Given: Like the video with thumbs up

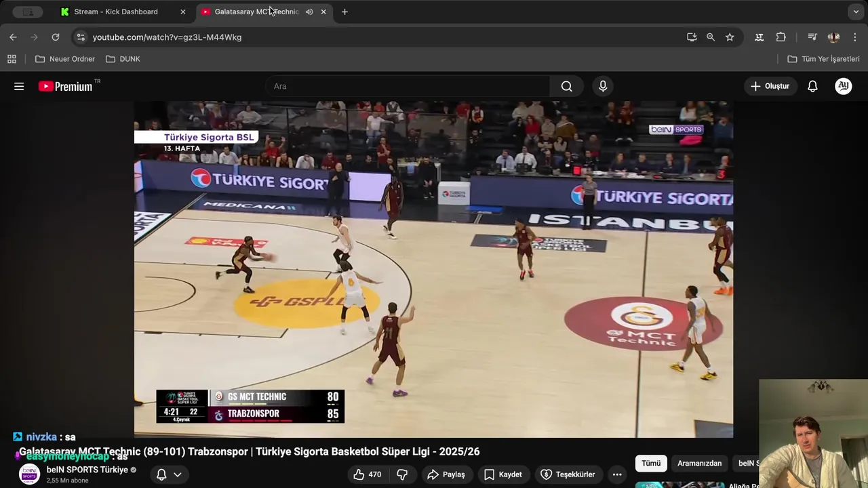Looking at the screenshot, I should tap(367, 474).
